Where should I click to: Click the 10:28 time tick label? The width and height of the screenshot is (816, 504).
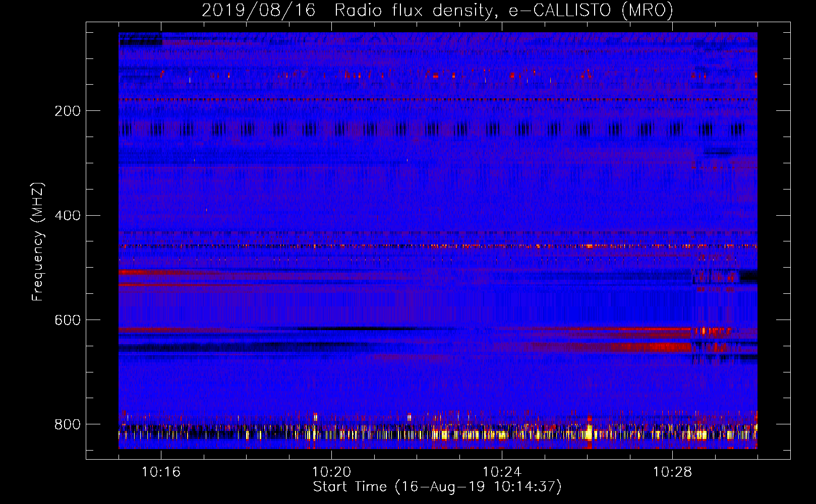(672, 472)
